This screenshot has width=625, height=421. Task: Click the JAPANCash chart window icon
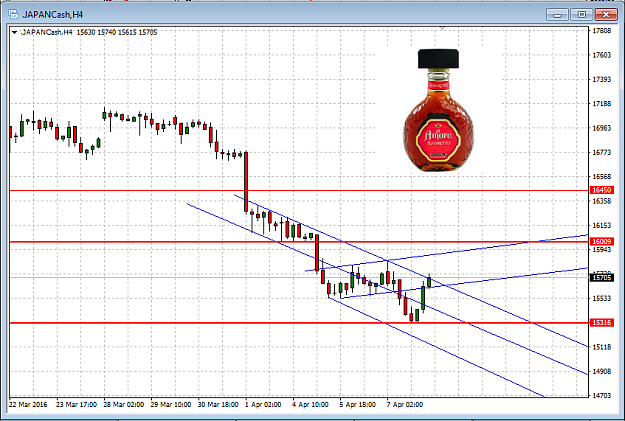tap(13, 14)
